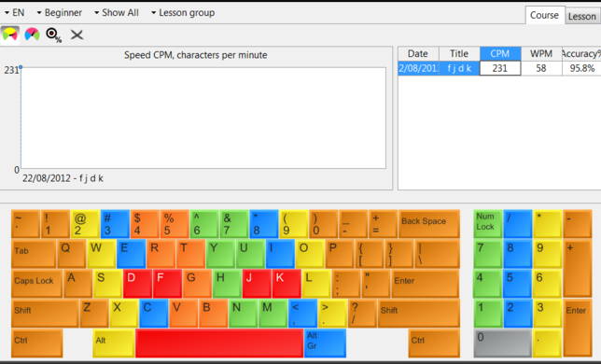Click the X close statistics icon
Image resolution: width=601 pixels, height=364 pixels.
point(77,35)
